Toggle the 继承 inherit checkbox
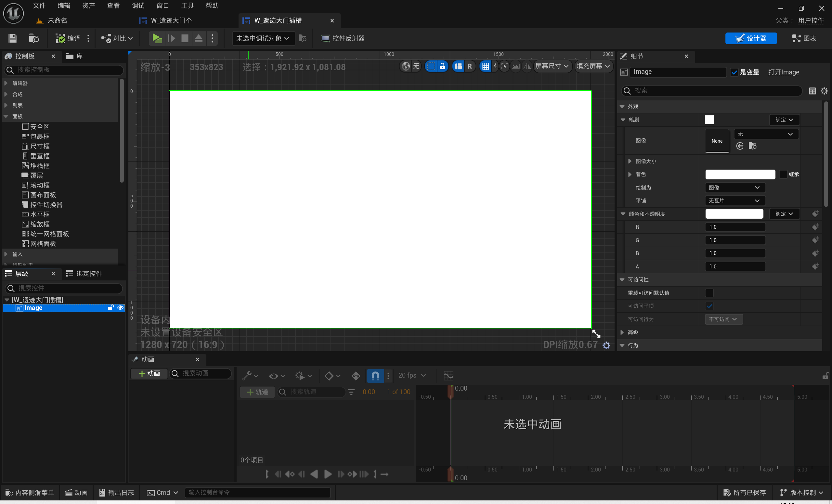The height and width of the screenshot is (504, 832). pos(783,174)
